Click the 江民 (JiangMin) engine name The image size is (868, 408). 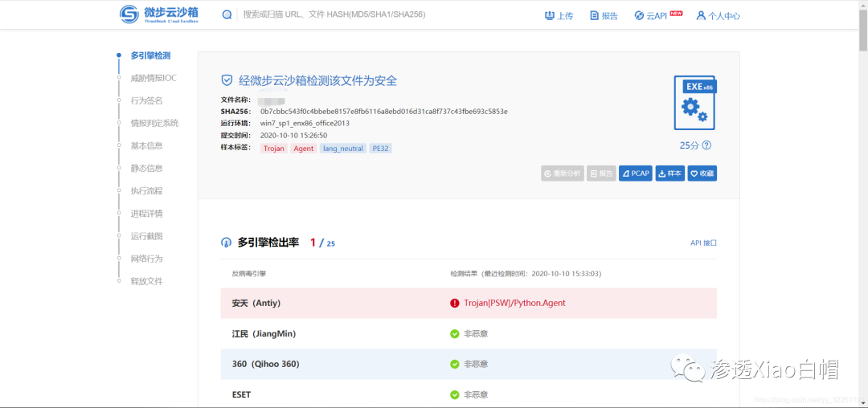tap(264, 334)
